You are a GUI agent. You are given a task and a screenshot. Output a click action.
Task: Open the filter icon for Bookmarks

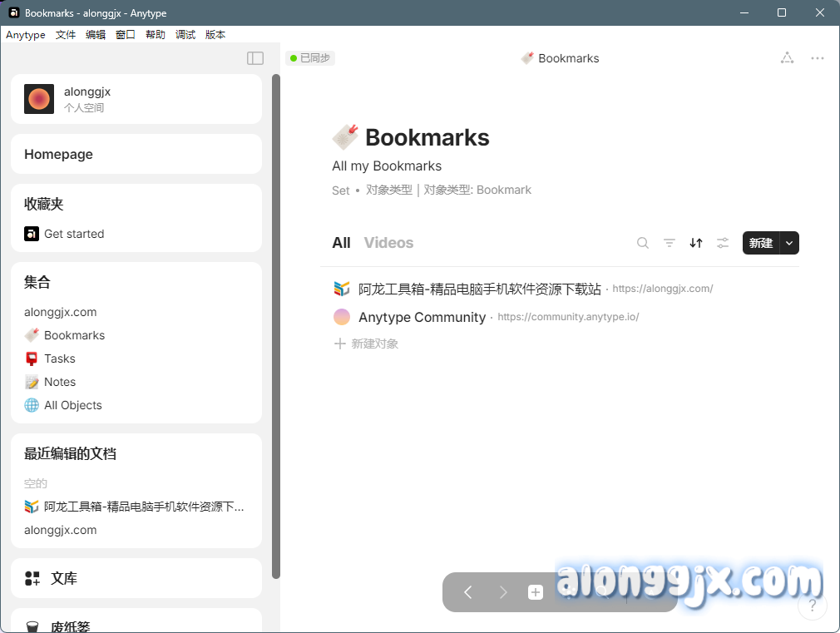pyautogui.click(x=670, y=243)
